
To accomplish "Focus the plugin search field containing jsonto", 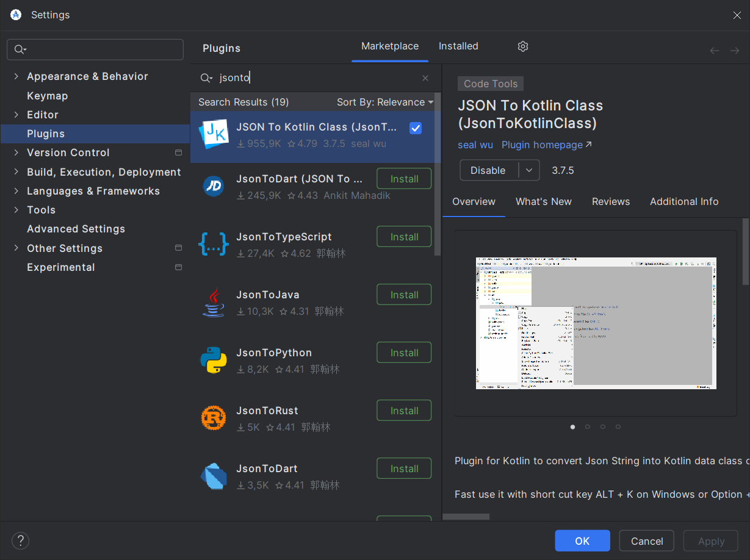I will (x=314, y=78).
